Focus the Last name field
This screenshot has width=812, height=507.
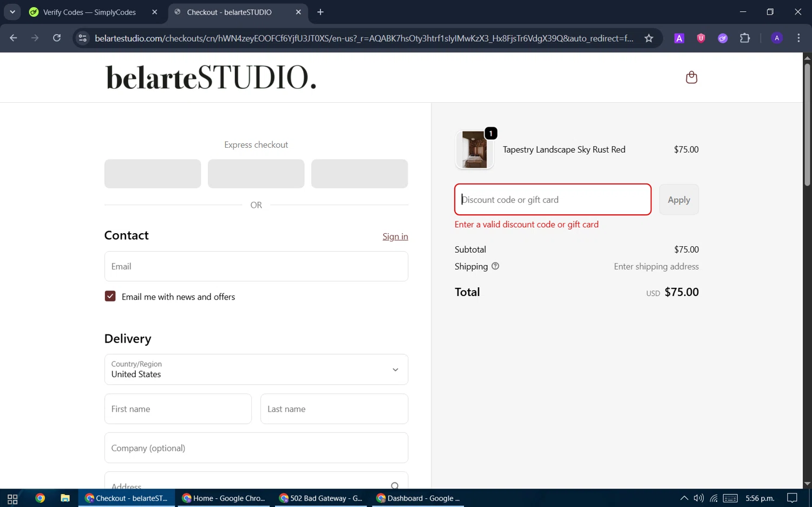pos(334,409)
